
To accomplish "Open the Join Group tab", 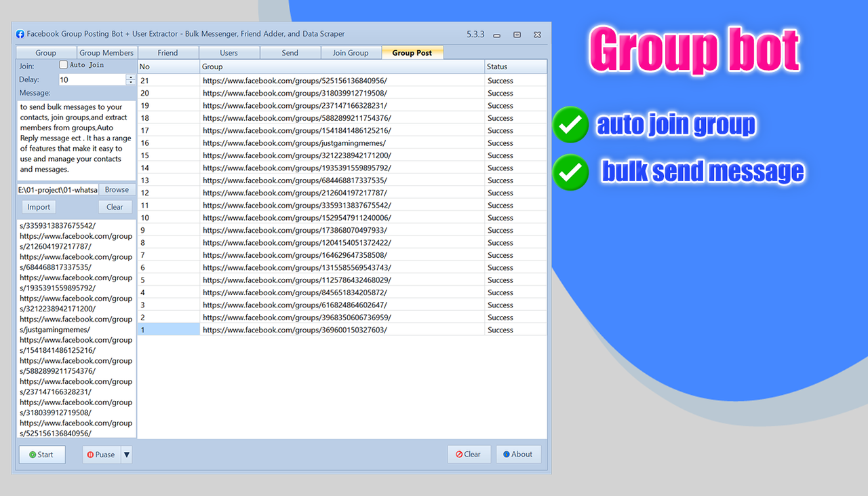I will coord(351,53).
